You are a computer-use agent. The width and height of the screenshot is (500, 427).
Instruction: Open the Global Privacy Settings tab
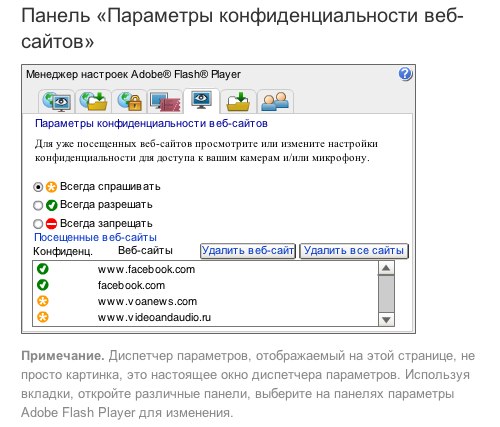(57, 101)
